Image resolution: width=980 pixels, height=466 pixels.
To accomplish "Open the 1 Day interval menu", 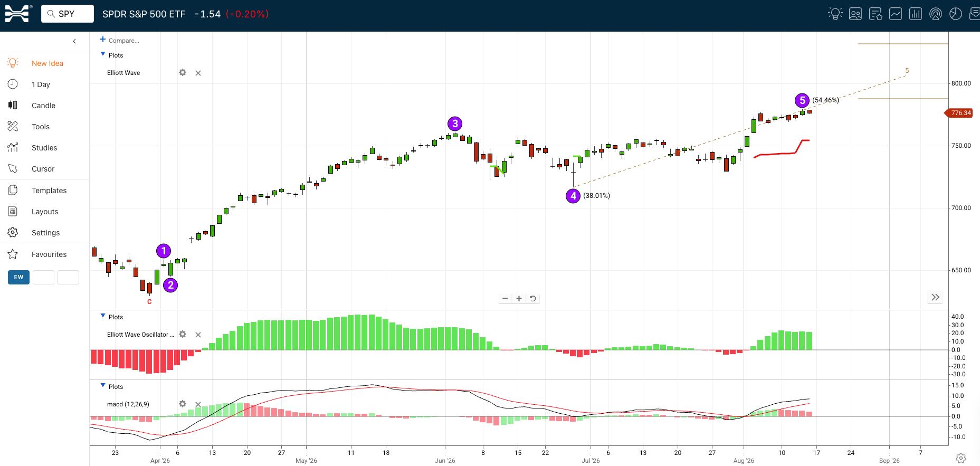I will (41, 84).
